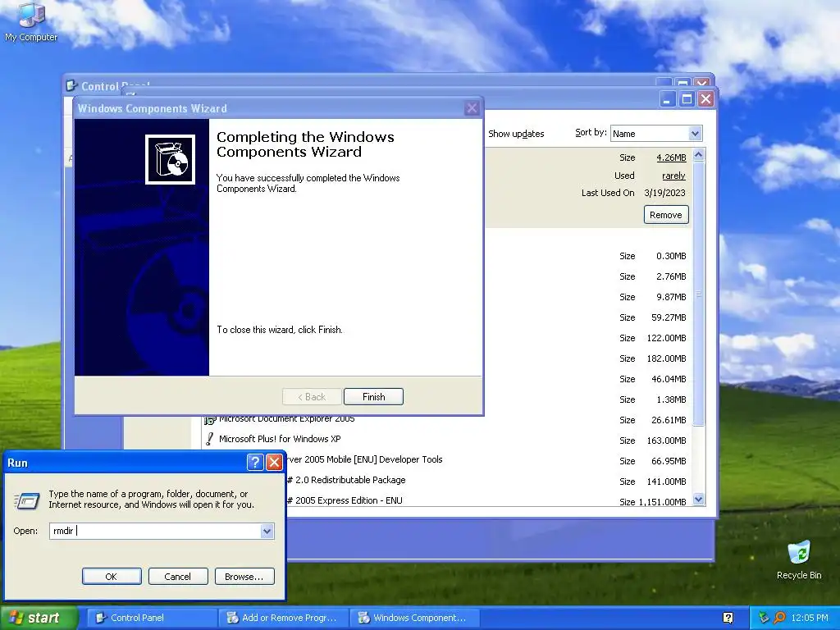Image resolution: width=840 pixels, height=630 pixels.
Task: Click the program list scroll up arrow
Action: [x=698, y=155]
